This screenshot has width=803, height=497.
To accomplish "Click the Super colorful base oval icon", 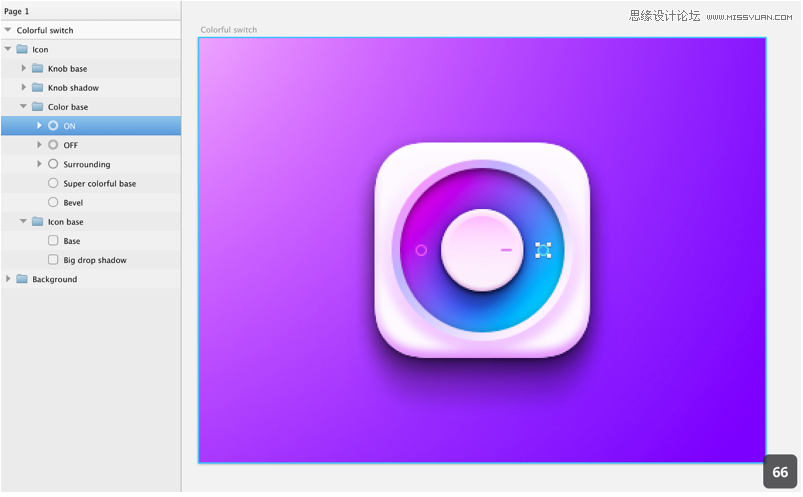I will click(53, 183).
